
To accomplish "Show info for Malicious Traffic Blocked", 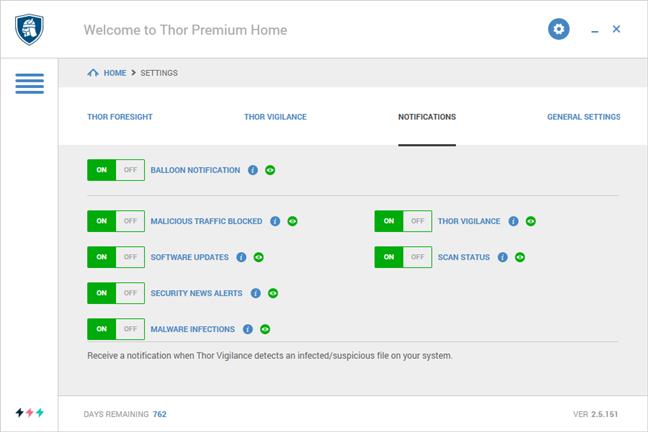I will coord(275,221).
